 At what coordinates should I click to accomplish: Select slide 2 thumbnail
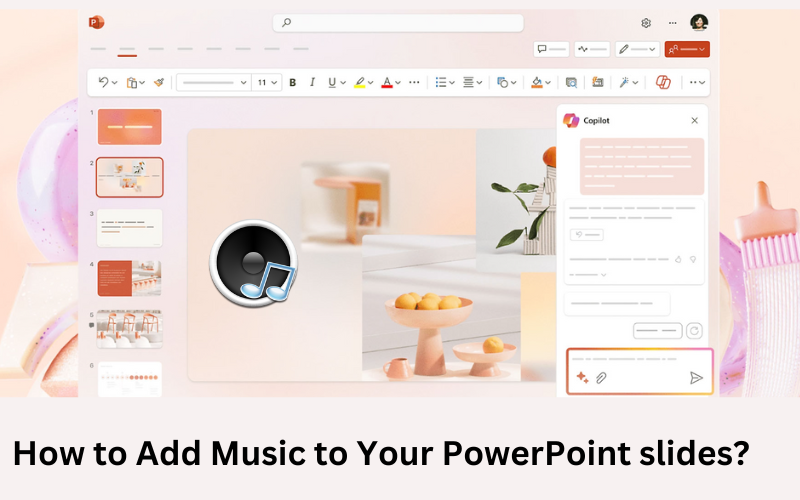[130, 177]
